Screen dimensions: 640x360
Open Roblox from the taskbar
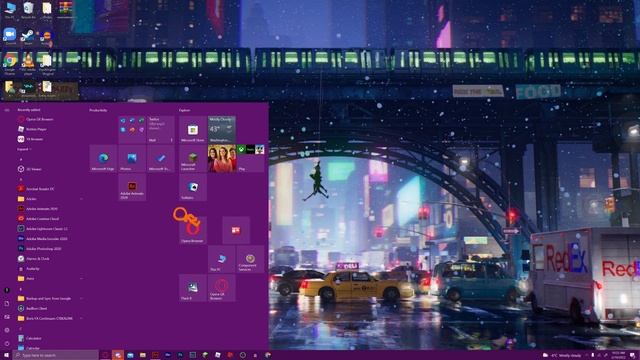pos(218,355)
